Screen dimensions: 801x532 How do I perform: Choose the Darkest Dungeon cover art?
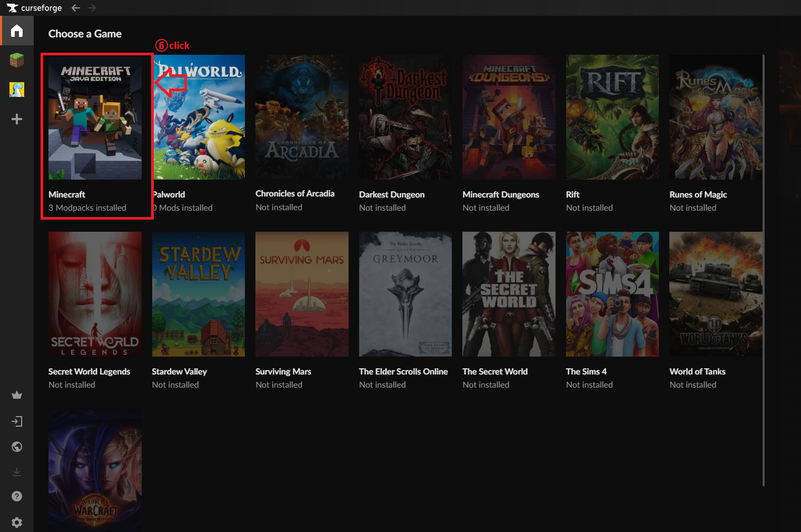(x=406, y=117)
